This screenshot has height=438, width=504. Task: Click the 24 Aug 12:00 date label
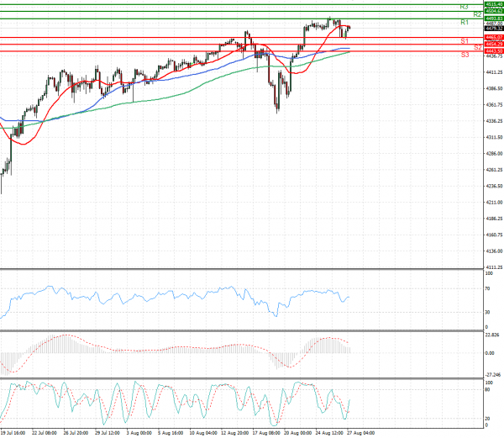point(329,433)
